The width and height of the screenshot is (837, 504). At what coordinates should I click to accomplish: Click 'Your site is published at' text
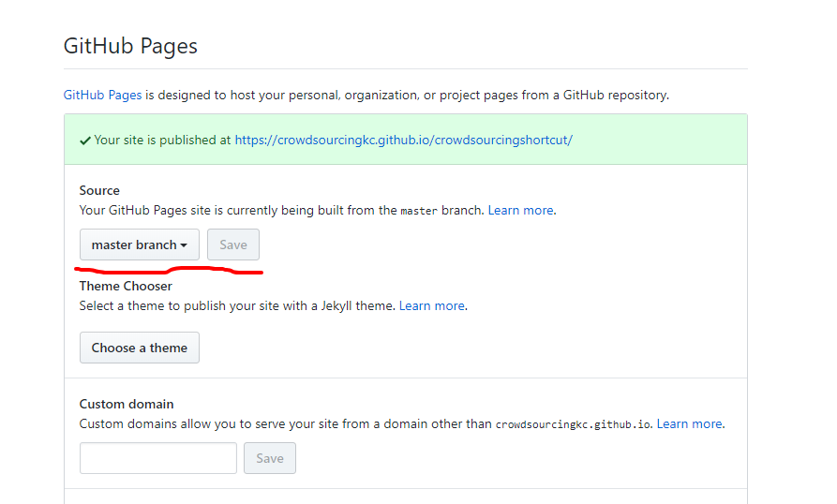pyautogui.click(x=162, y=141)
